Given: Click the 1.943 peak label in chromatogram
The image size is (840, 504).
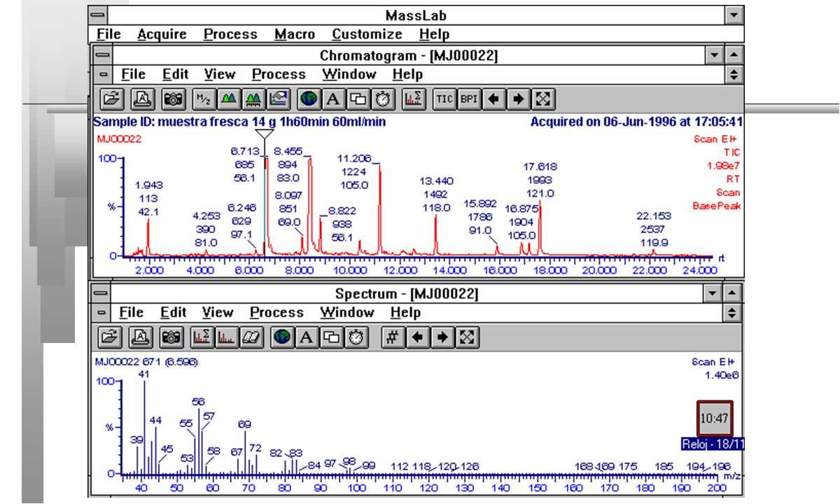Looking at the screenshot, I should (148, 185).
